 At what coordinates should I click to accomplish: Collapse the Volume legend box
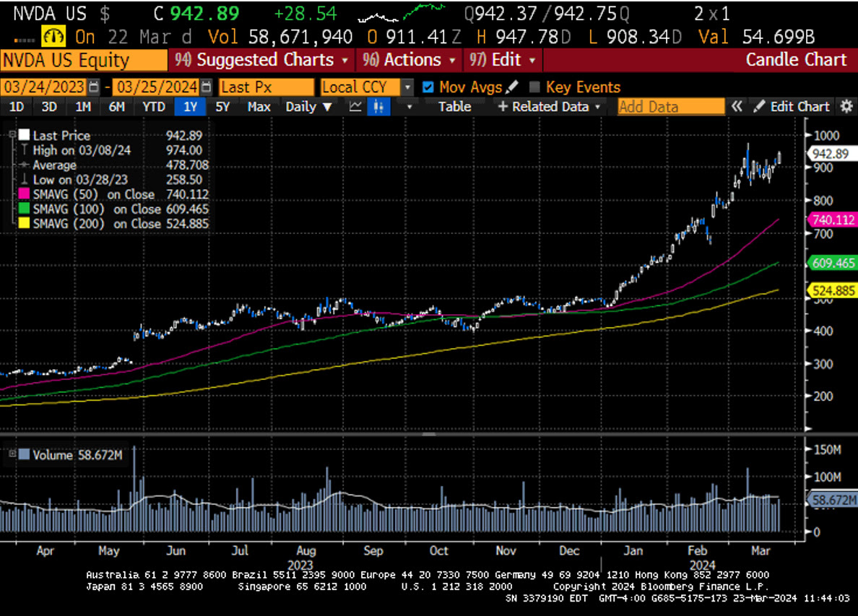(x=12, y=454)
